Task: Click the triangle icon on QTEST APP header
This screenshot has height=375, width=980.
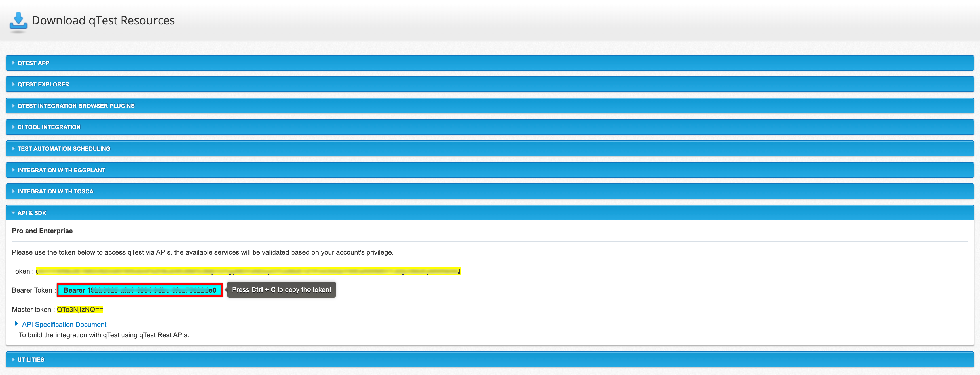Action: 13,63
